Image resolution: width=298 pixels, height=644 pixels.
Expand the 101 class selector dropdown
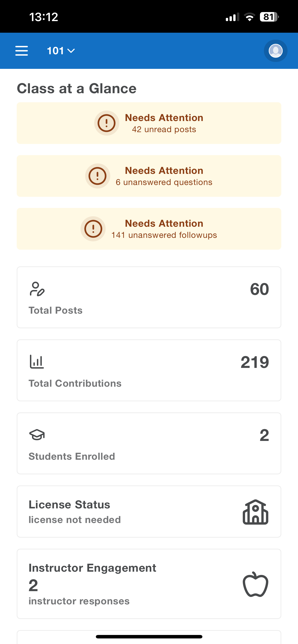(61, 51)
